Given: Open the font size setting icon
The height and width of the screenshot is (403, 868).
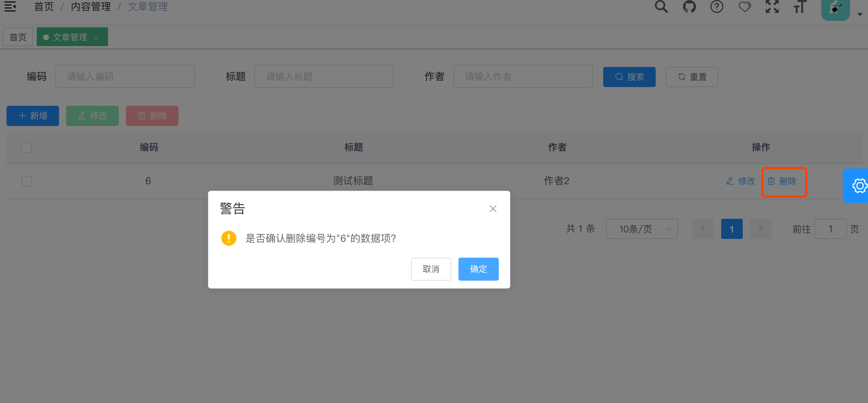Looking at the screenshot, I should click(x=800, y=6).
